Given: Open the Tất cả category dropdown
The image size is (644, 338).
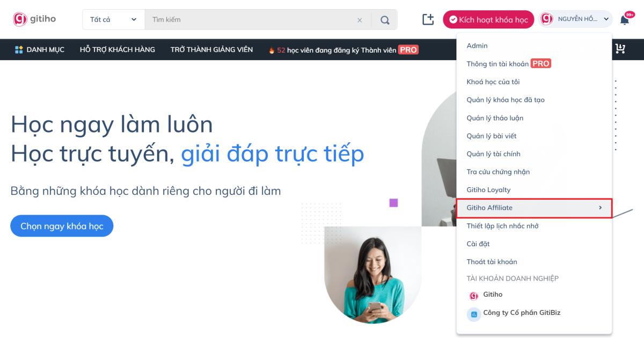Looking at the screenshot, I should [x=113, y=19].
